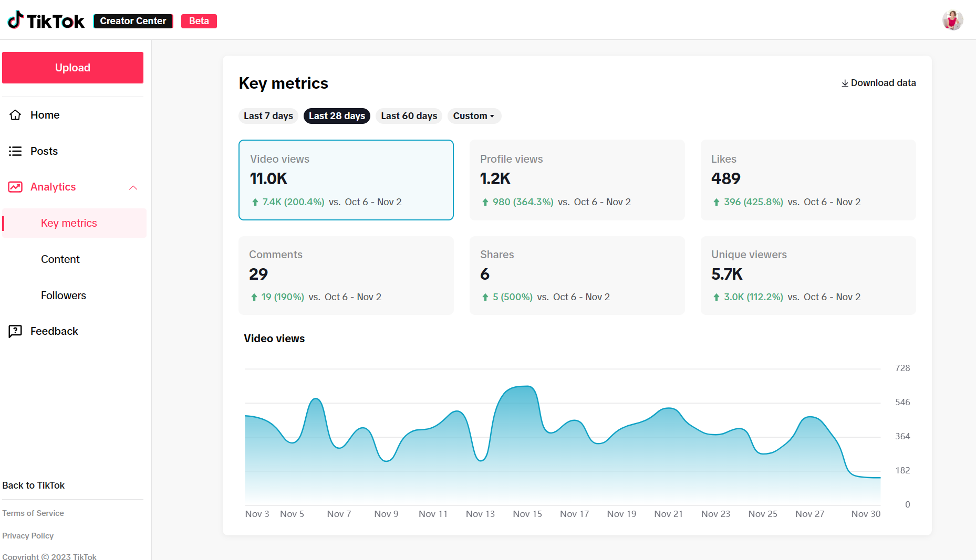Click the Video views chart title
Image resolution: width=976 pixels, height=560 pixels.
click(274, 339)
